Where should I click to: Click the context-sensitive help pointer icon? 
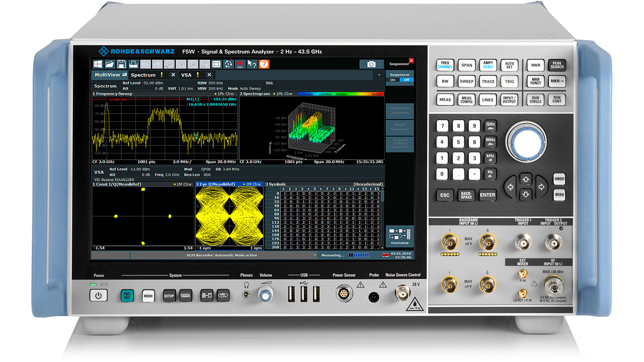click(x=252, y=64)
